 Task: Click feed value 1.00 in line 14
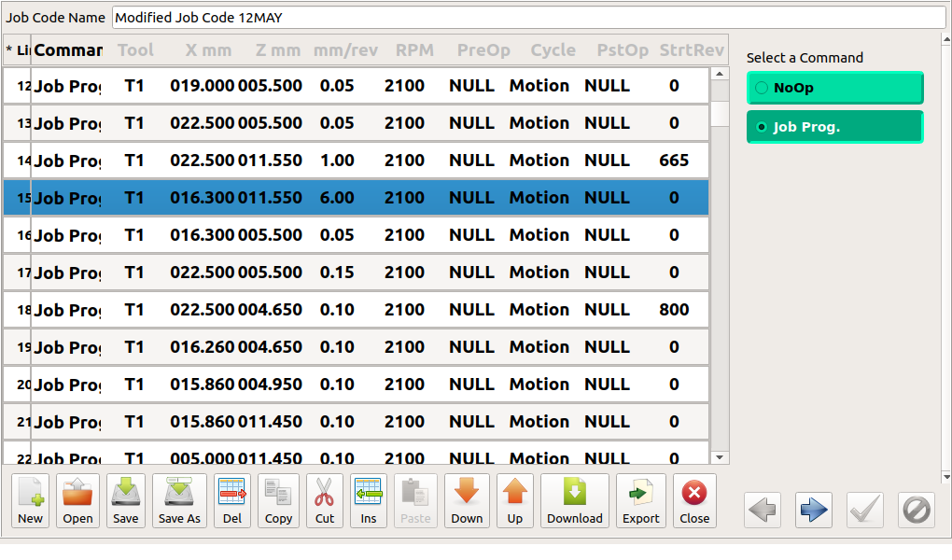337,161
